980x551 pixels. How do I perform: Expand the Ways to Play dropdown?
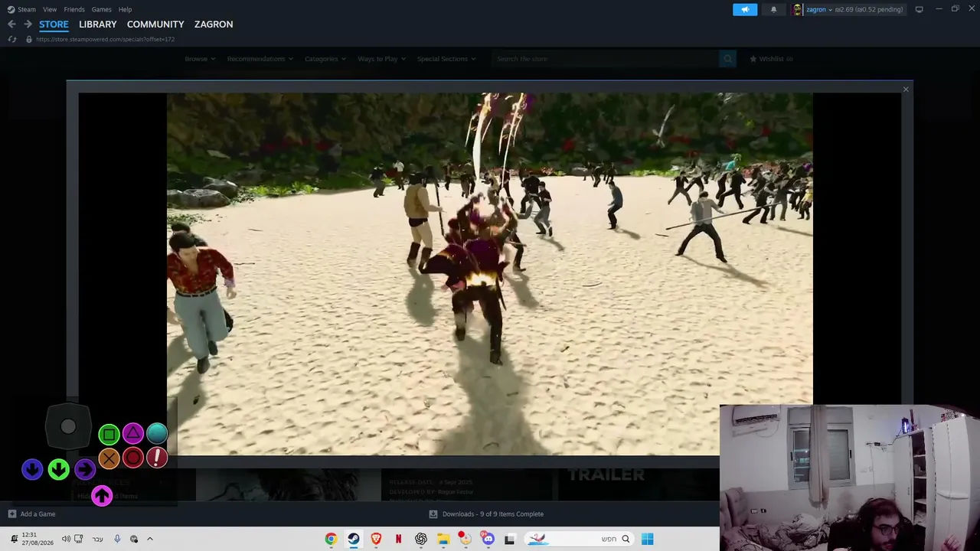(x=381, y=59)
